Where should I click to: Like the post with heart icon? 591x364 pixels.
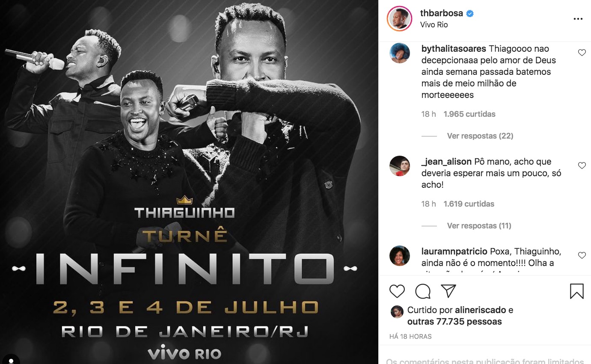[397, 291]
